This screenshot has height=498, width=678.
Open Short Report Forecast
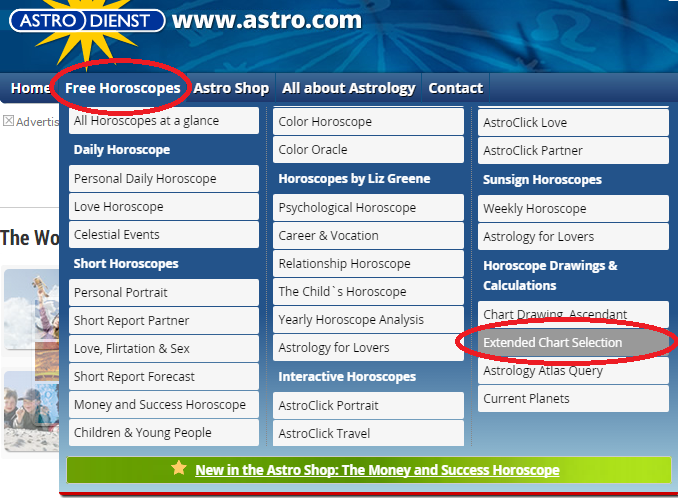point(164,377)
